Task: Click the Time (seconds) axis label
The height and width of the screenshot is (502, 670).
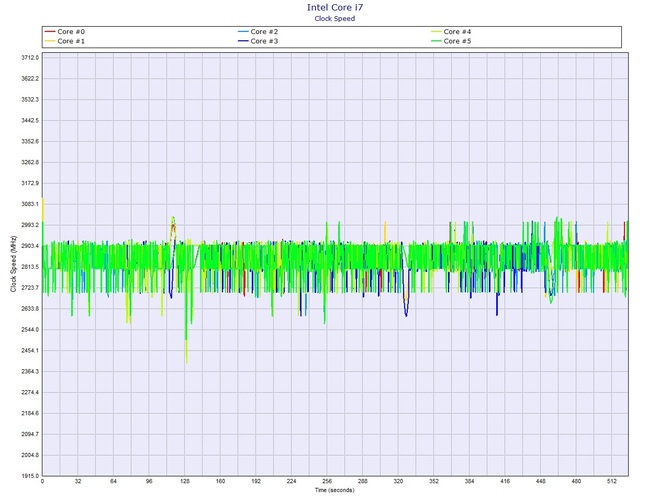Action: 335,490
